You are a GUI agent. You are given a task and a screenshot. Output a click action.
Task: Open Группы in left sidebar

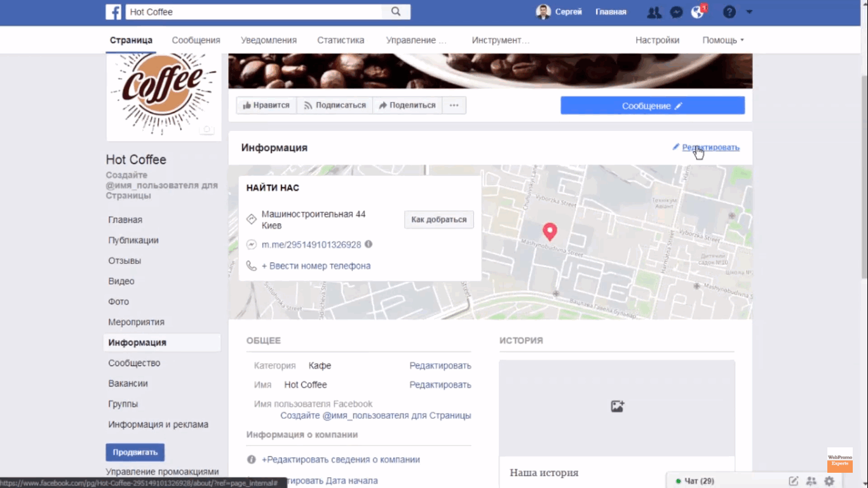tap(123, 404)
